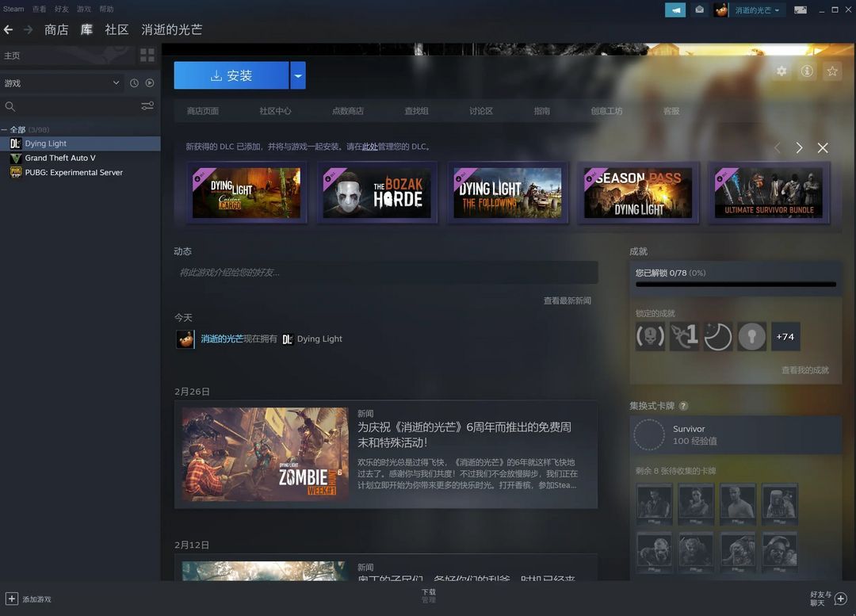The width and height of the screenshot is (856, 616).
Task: Click the user avatar in today's activity
Action: tap(185, 339)
